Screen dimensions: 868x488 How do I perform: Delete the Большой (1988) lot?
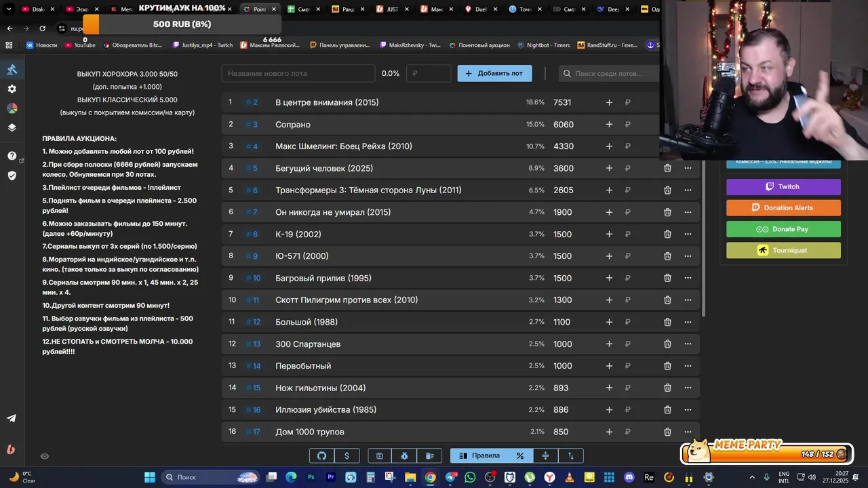667,322
